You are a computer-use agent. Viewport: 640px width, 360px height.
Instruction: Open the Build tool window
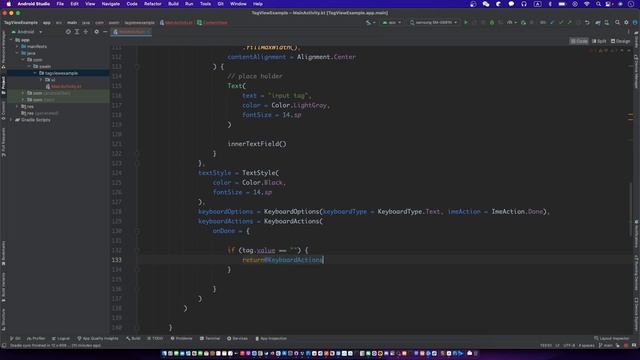coord(133,338)
